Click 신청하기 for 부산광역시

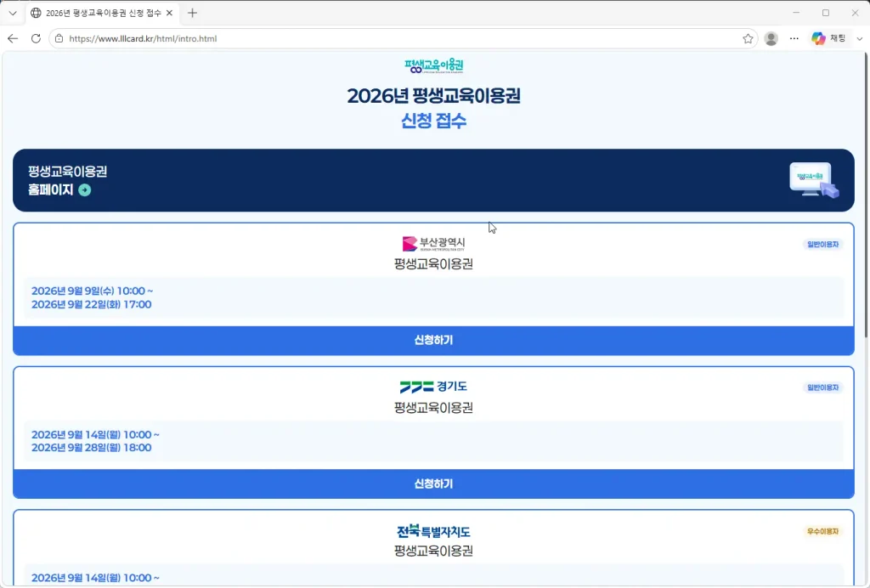click(x=433, y=340)
